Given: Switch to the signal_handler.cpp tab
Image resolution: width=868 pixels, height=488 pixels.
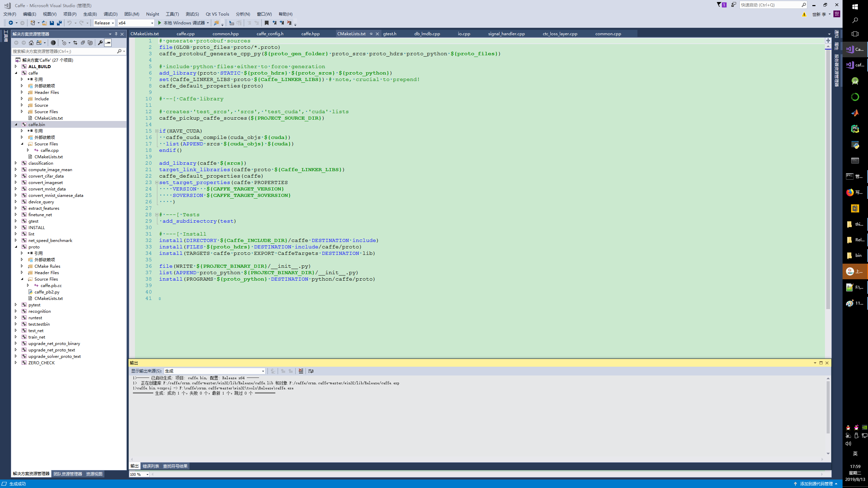Looking at the screenshot, I should pos(506,34).
